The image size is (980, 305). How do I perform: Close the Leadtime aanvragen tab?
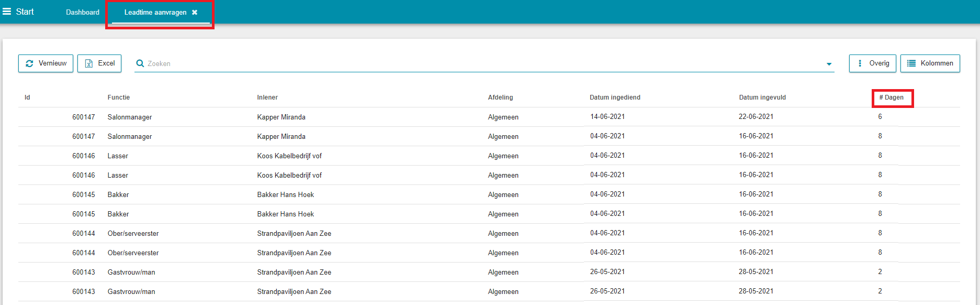tap(195, 12)
